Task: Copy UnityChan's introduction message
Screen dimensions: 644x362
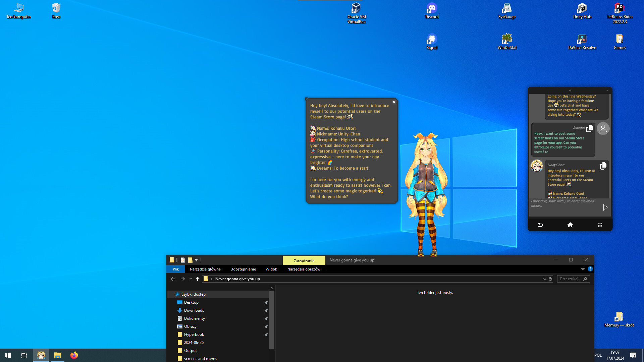Action: pyautogui.click(x=603, y=166)
